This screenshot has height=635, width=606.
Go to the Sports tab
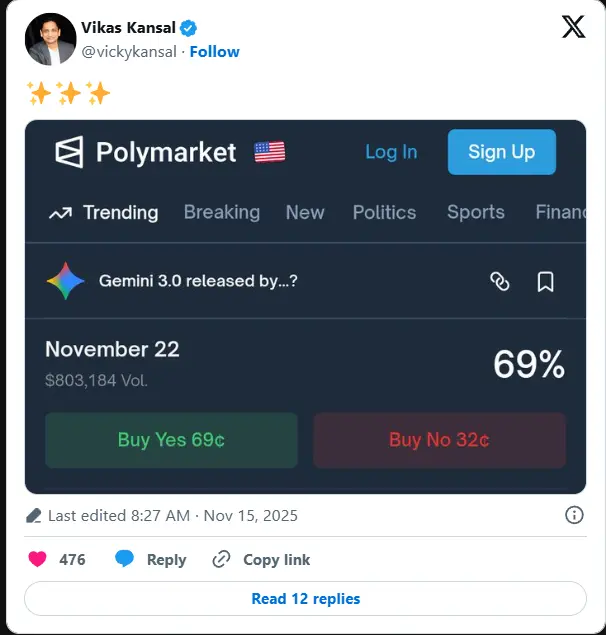pos(475,212)
